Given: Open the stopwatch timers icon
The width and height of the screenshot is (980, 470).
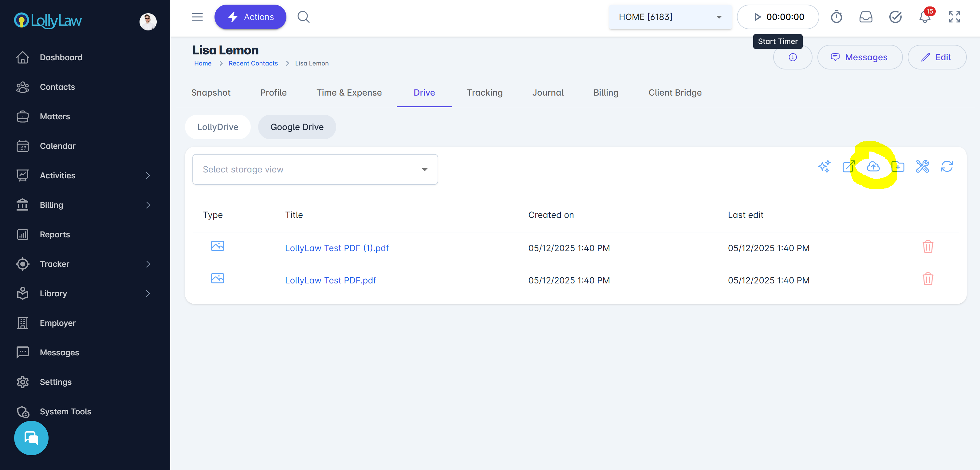Looking at the screenshot, I should (836, 17).
